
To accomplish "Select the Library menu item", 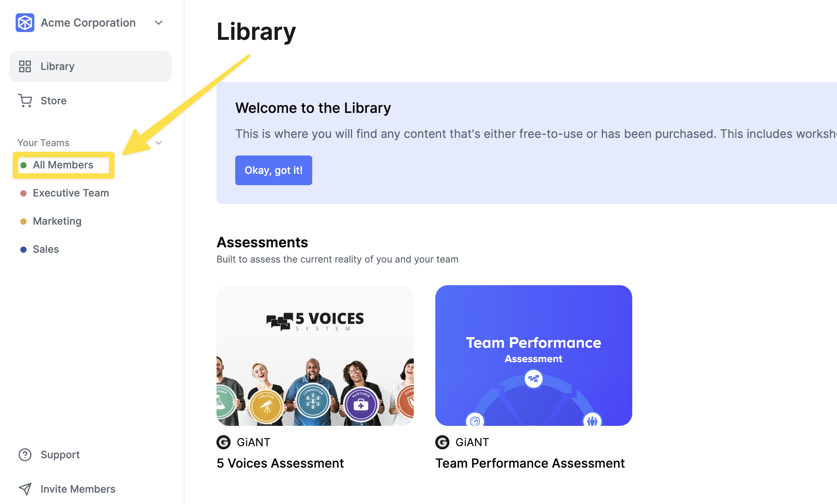I will (91, 66).
